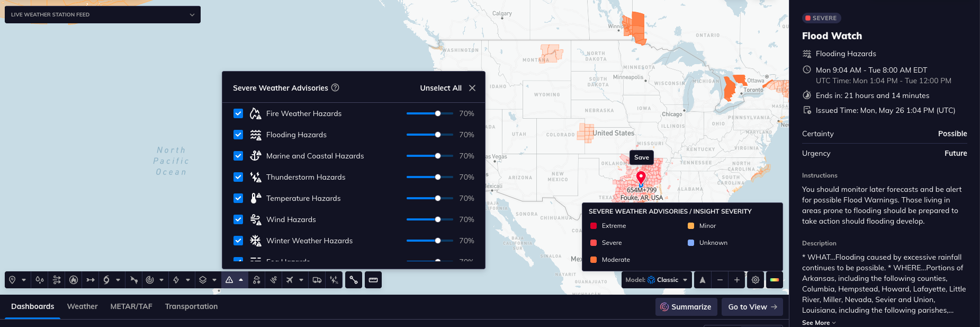Switch to the METAR/TAF tab
Viewport: 980px width, 327px height.
point(131,306)
